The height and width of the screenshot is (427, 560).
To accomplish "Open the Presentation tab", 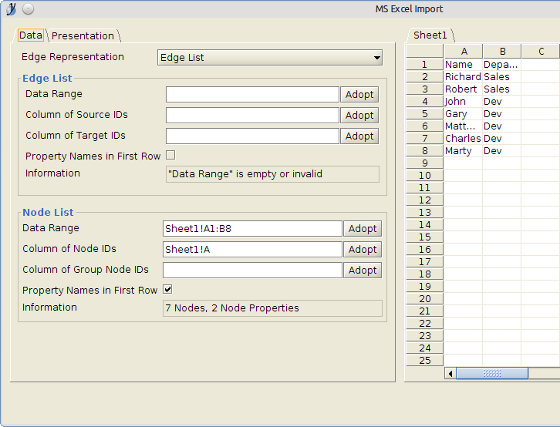I will pyautogui.click(x=83, y=36).
